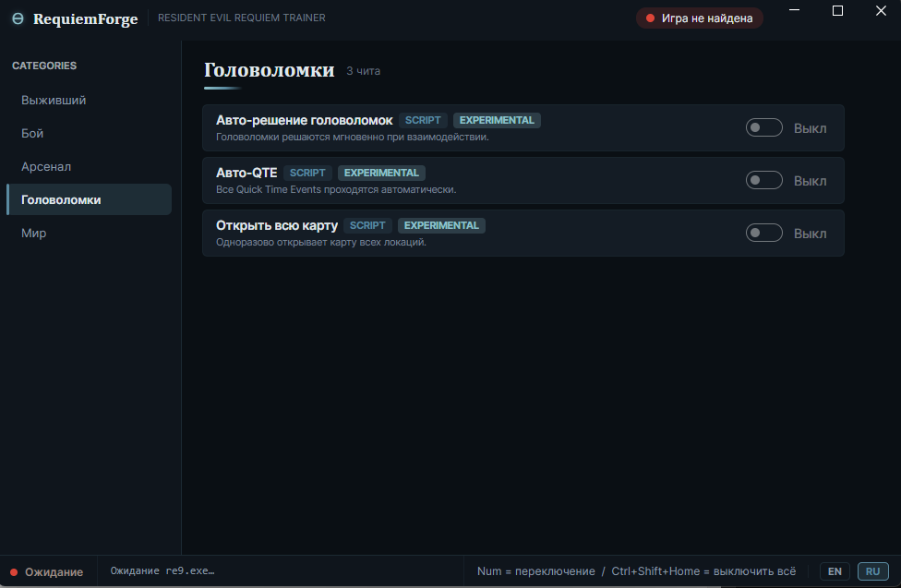Click the RequiemForge title text
The image size is (901, 588).
[x=86, y=19]
